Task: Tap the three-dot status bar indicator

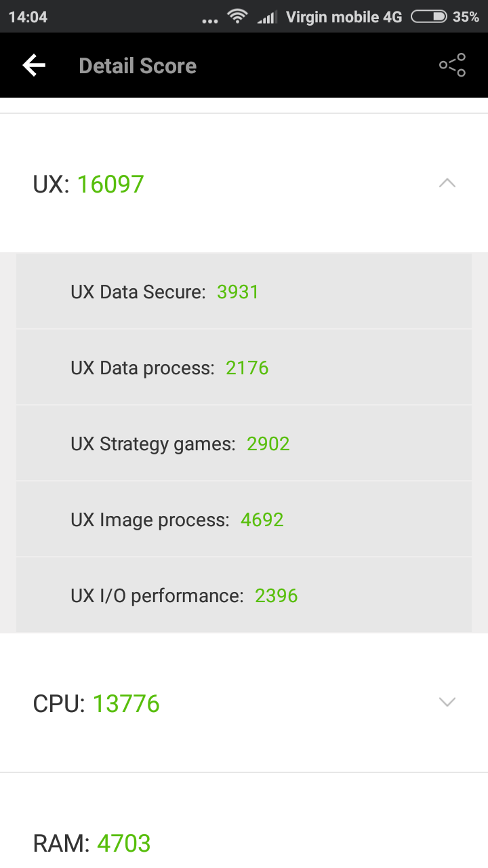Action: point(211,20)
